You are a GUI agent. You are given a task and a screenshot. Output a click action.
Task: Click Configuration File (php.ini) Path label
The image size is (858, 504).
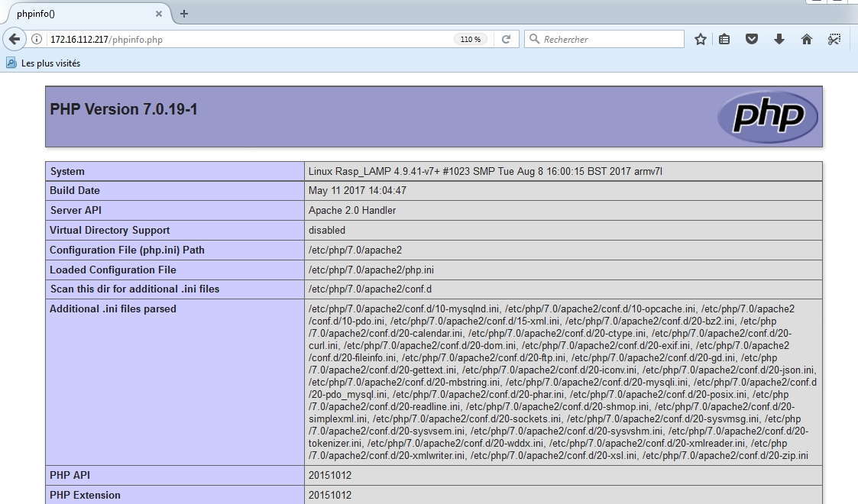[x=127, y=250]
